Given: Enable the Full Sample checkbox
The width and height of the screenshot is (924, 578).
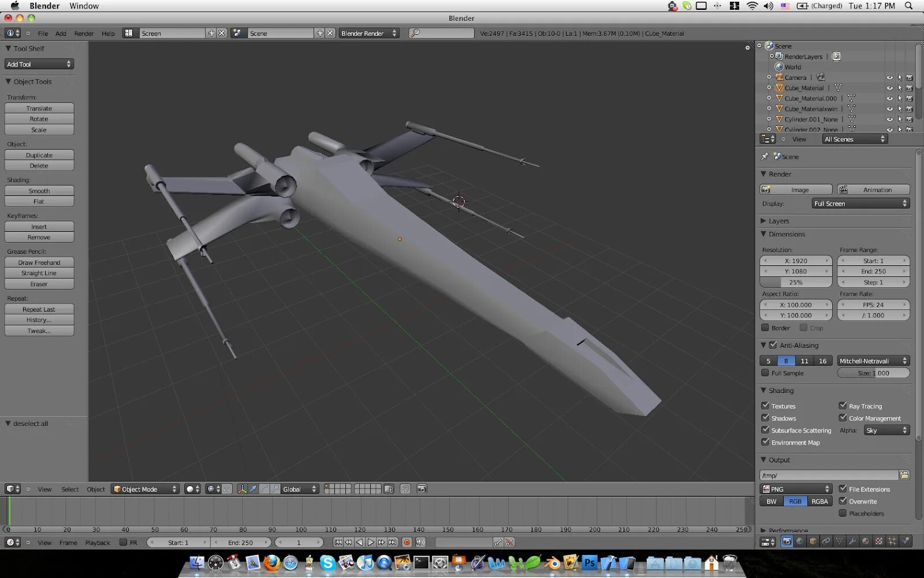Looking at the screenshot, I should [x=765, y=373].
